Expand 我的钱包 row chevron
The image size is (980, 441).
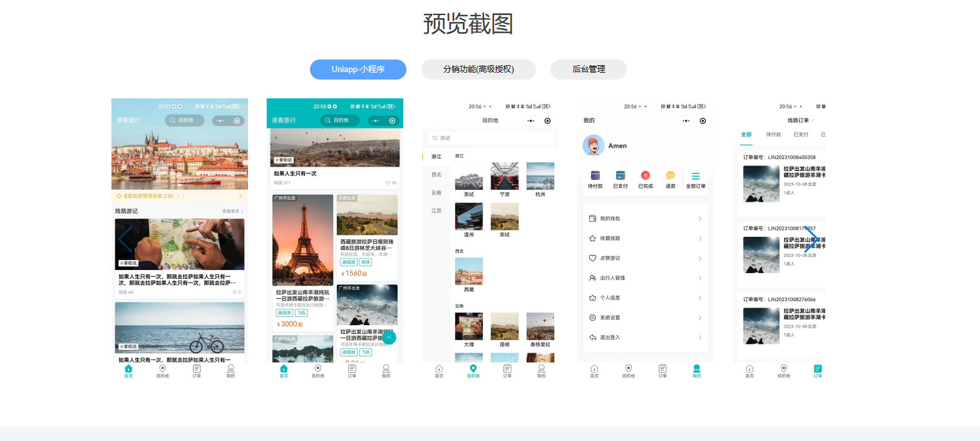(x=700, y=219)
